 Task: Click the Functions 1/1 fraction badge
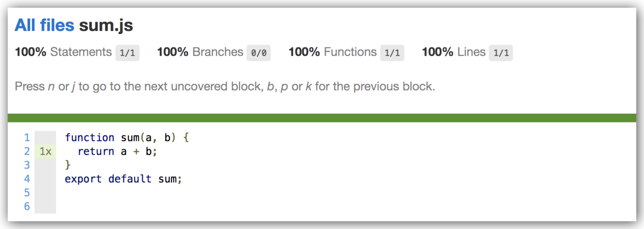pyautogui.click(x=392, y=53)
